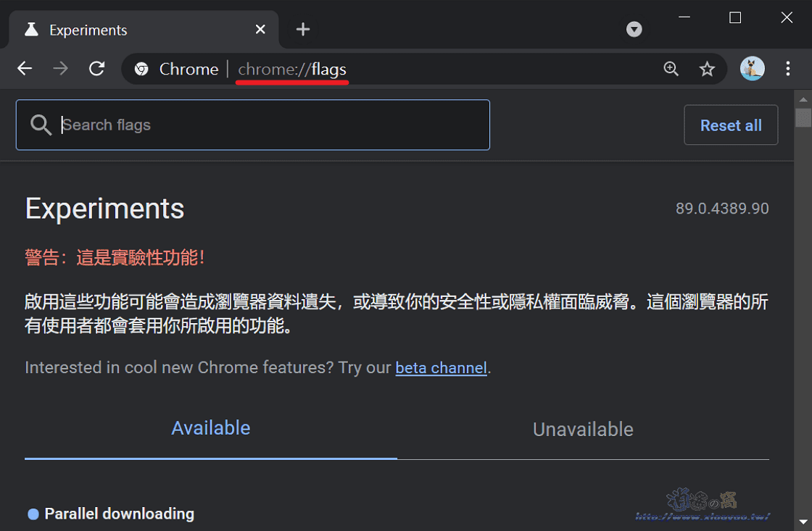The height and width of the screenshot is (531, 812).
Task: Select the Experiments browser tab
Action: 144,30
